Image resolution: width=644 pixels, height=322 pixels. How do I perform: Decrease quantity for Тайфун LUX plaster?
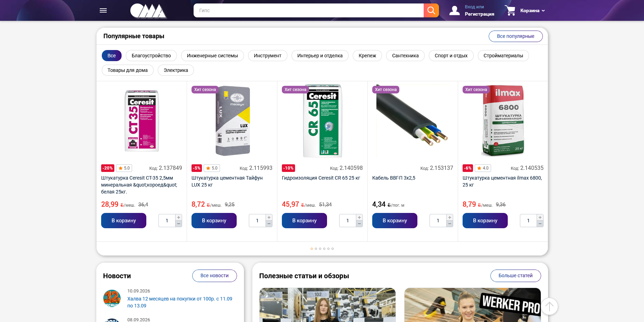coord(269,224)
